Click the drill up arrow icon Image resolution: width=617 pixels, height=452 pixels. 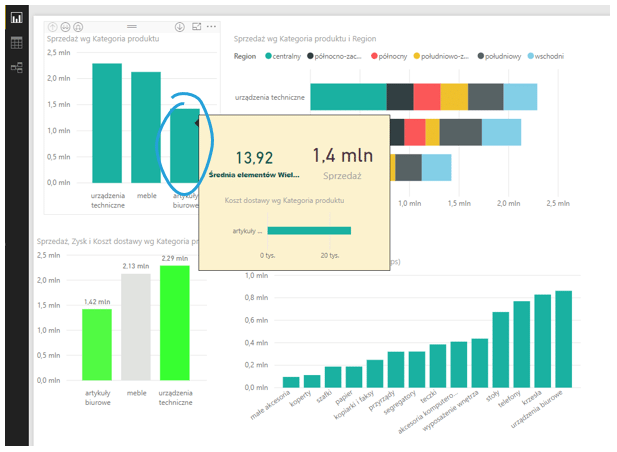[51, 27]
